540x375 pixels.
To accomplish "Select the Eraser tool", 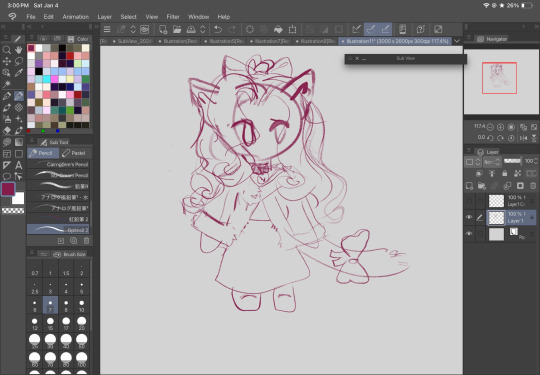I will (x=7, y=131).
